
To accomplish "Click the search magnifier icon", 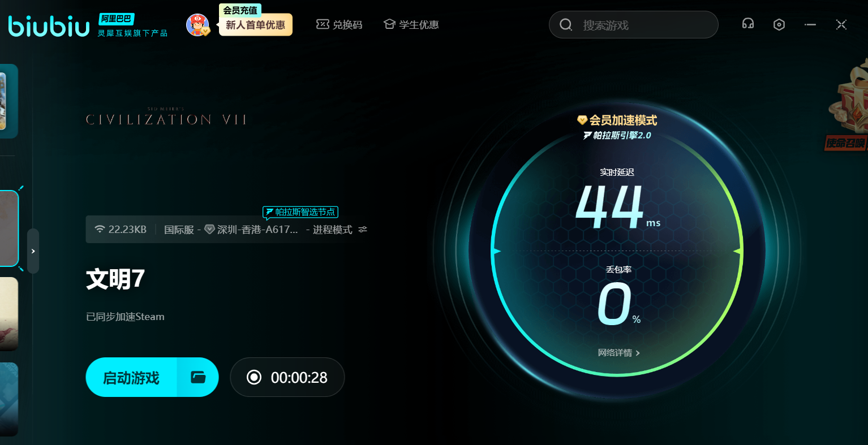I will [x=566, y=25].
